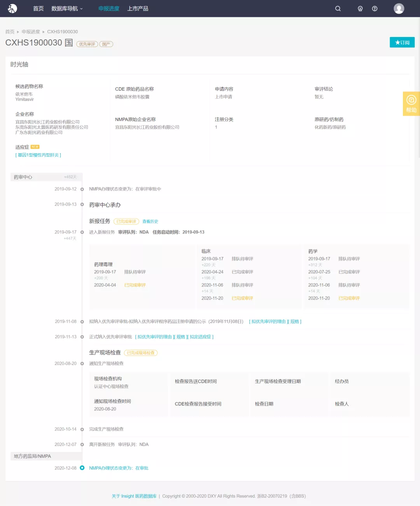Open the 拟定适应症 link
420x506 pixels.
(x=201, y=337)
